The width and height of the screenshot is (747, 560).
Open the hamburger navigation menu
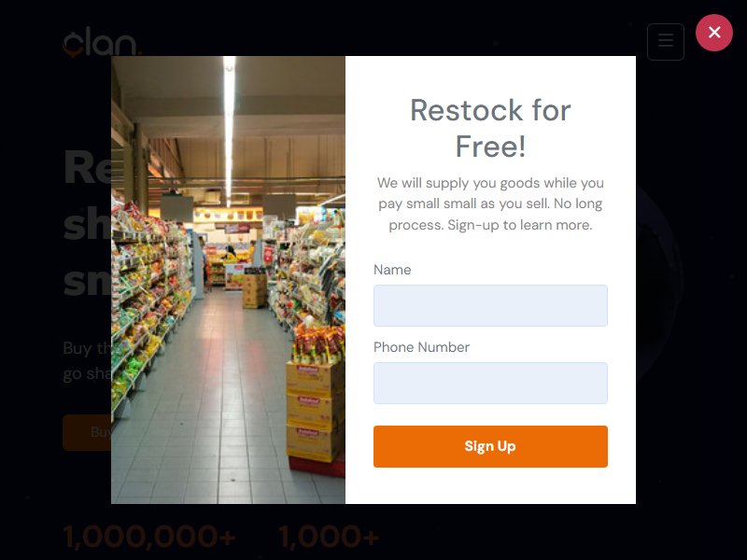coord(666,42)
